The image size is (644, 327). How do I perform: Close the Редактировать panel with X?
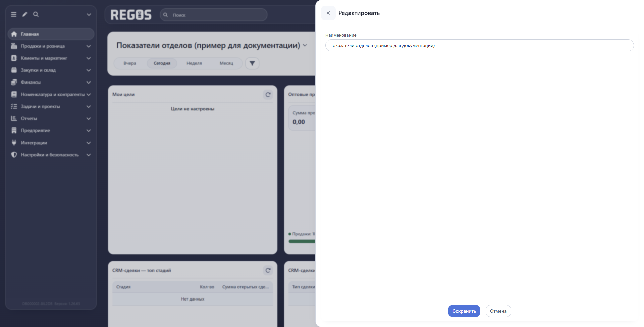pyautogui.click(x=328, y=13)
